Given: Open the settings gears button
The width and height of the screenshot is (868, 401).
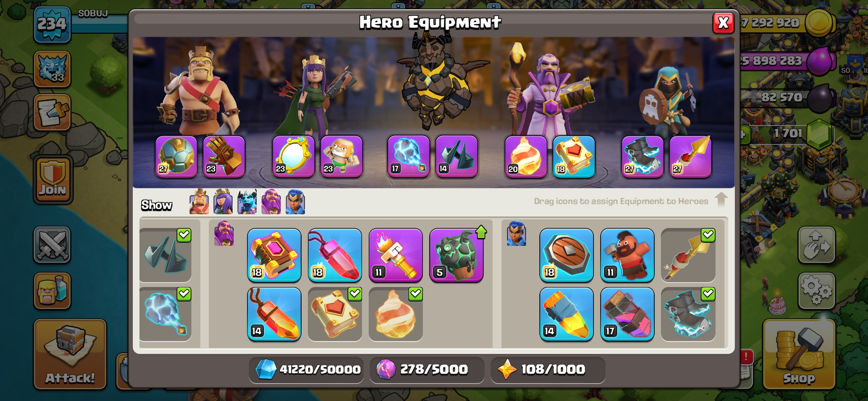Looking at the screenshot, I should pyautogui.click(x=816, y=291).
